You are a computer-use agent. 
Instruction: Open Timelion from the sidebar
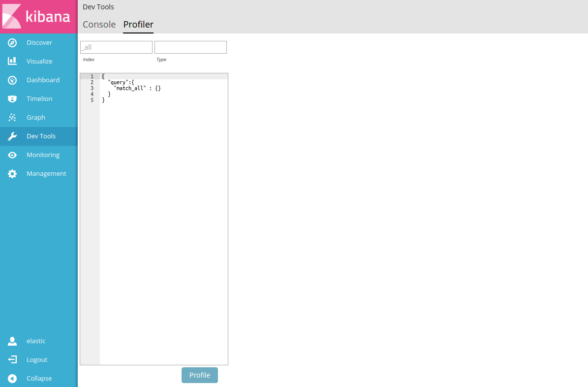click(x=39, y=98)
